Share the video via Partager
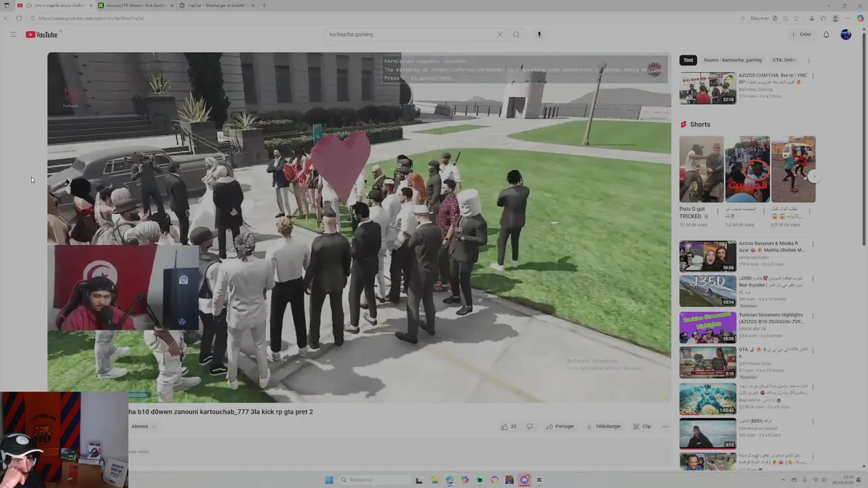 coord(560,426)
